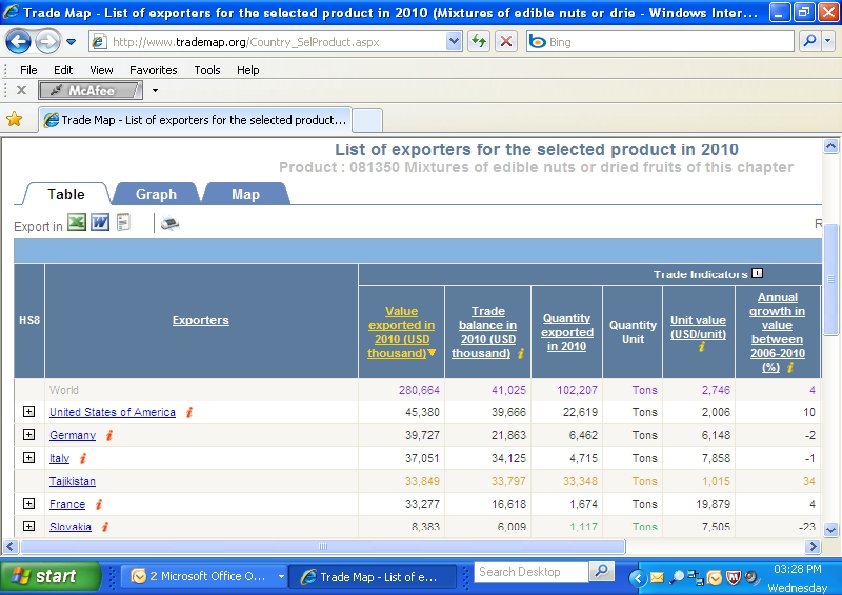Click info icon beside United States of America
This screenshot has width=842, height=595.
pyautogui.click(x=189, y=412)
